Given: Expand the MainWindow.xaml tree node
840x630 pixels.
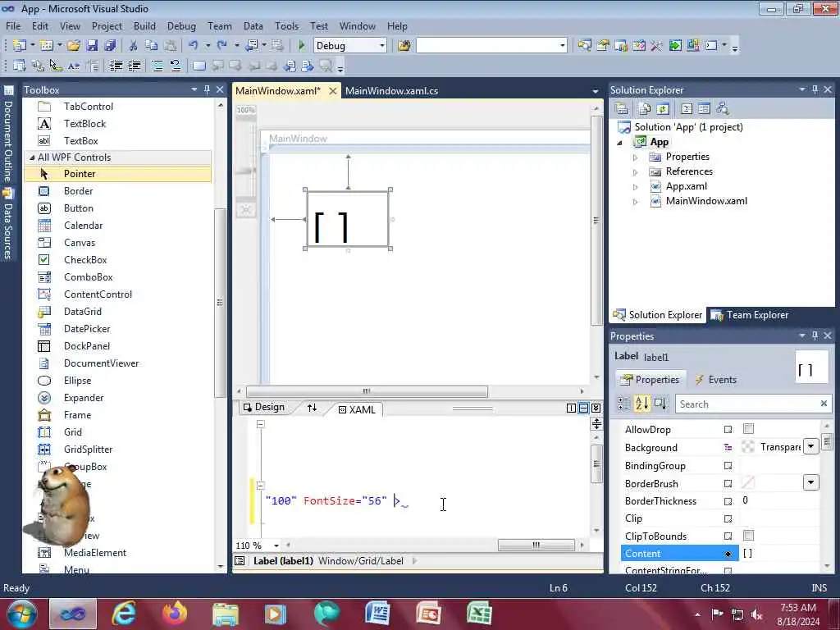Looking at the screenshot, I should pos(636,202).
